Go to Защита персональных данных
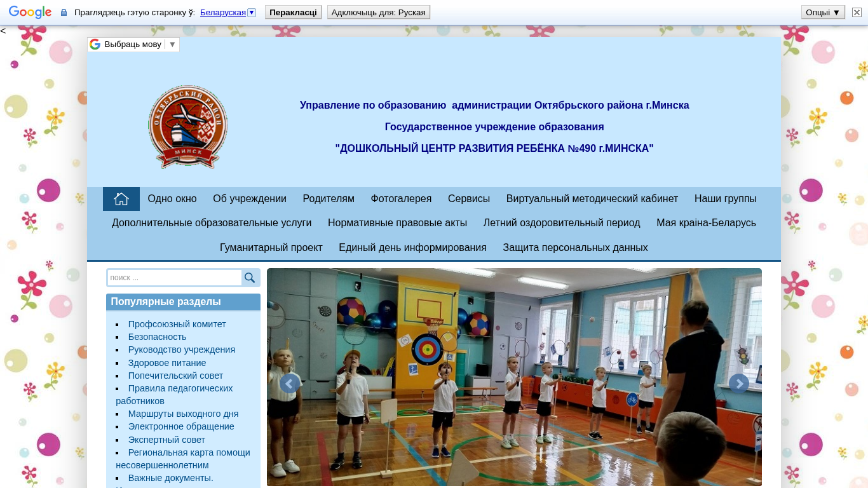This screenshot has width=868, height=488. tap(575, 248)
